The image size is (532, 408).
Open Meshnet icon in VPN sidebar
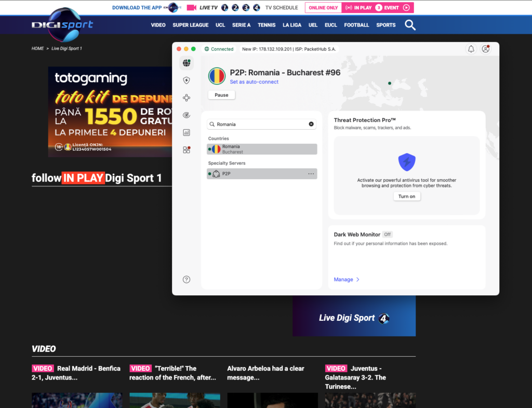187,98
